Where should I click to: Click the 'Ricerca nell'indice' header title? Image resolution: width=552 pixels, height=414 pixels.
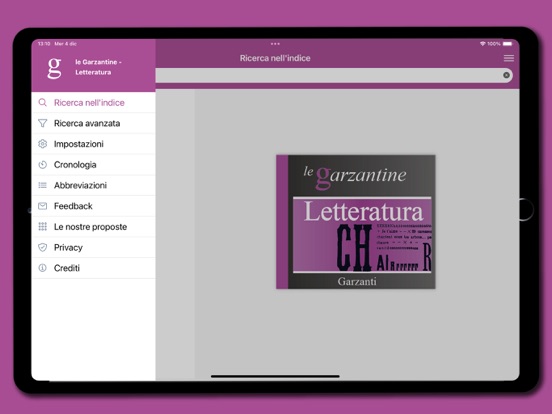click(275, 58)
